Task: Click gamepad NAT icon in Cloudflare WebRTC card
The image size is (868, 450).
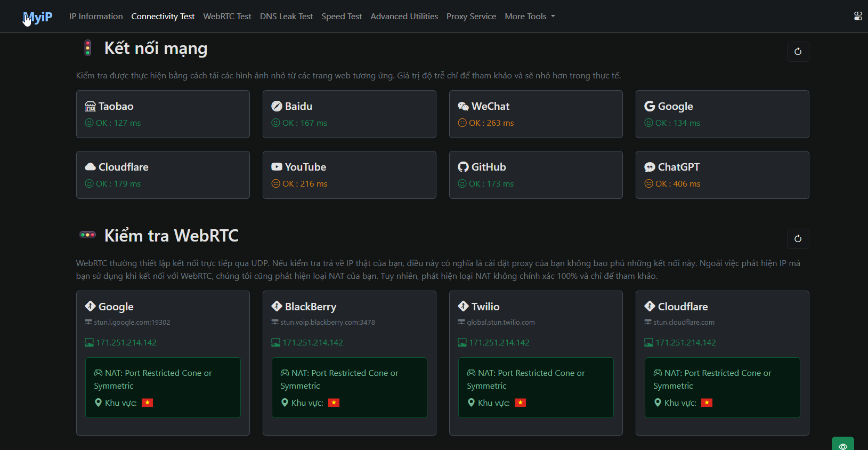Action: [x=658, y=373]
